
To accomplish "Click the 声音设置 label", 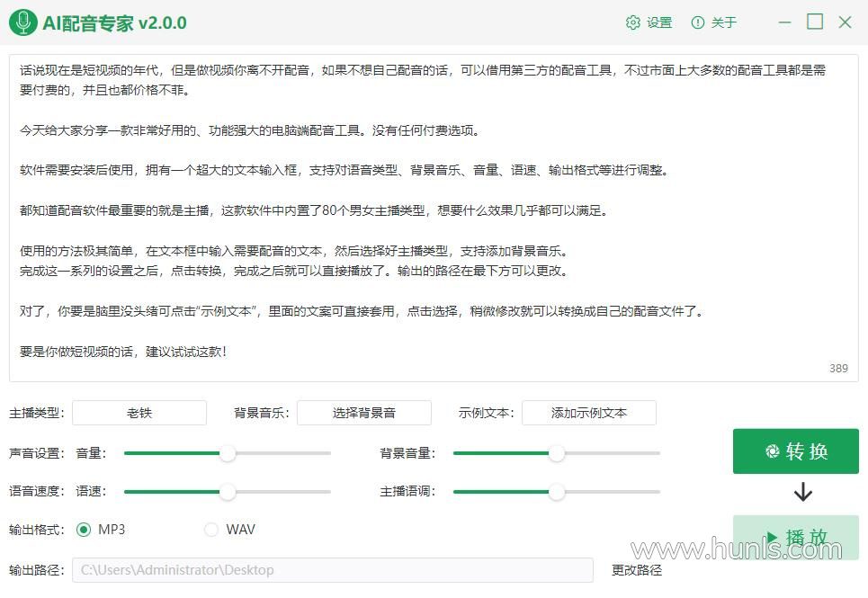I will (x=37, y=453).
